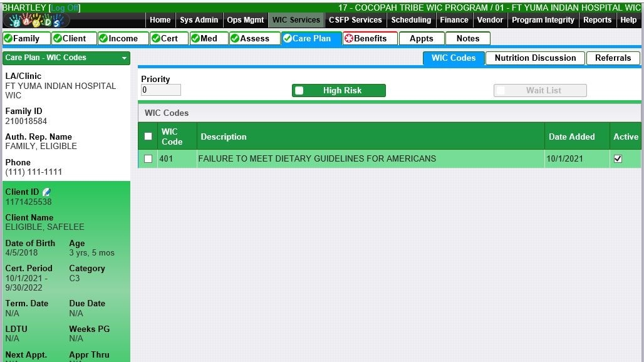Switch to the Nutrition Discussion tab

(x=535, y=58)
